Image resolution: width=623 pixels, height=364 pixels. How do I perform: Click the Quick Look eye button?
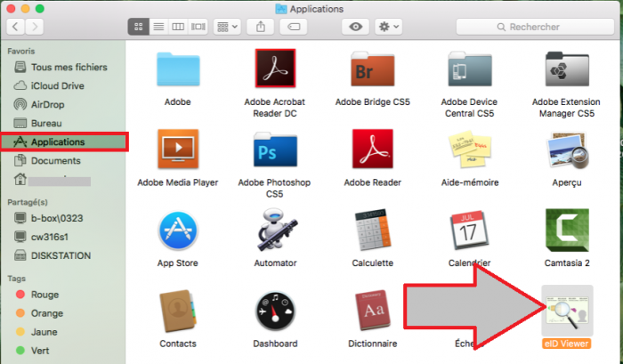356,27
